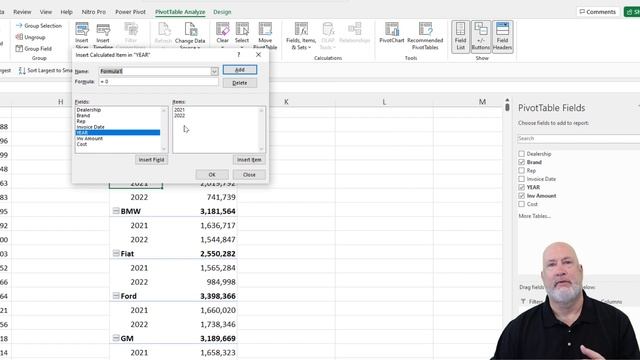The height and width of the screenshot is (360, 640).
Task: Select Invoice Date in Fields list
Action: (x=90, y=127)
